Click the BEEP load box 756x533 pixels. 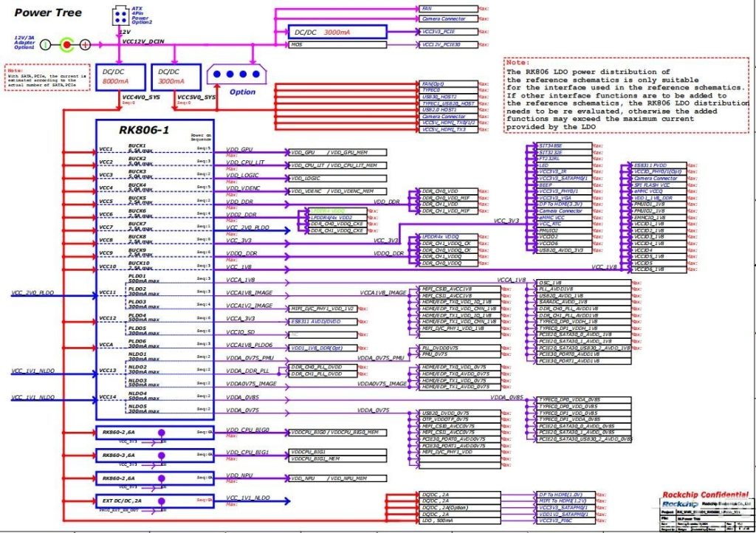[564, 185]
